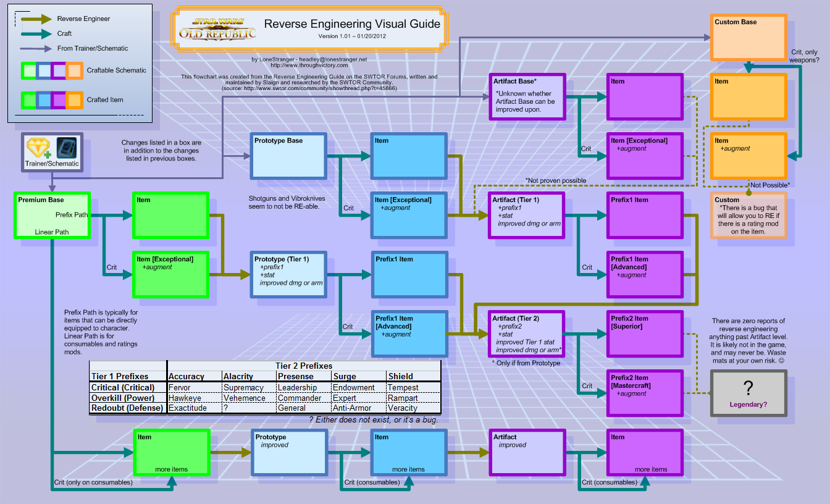Click the teal Craft legend arrow

coord(36,33)
